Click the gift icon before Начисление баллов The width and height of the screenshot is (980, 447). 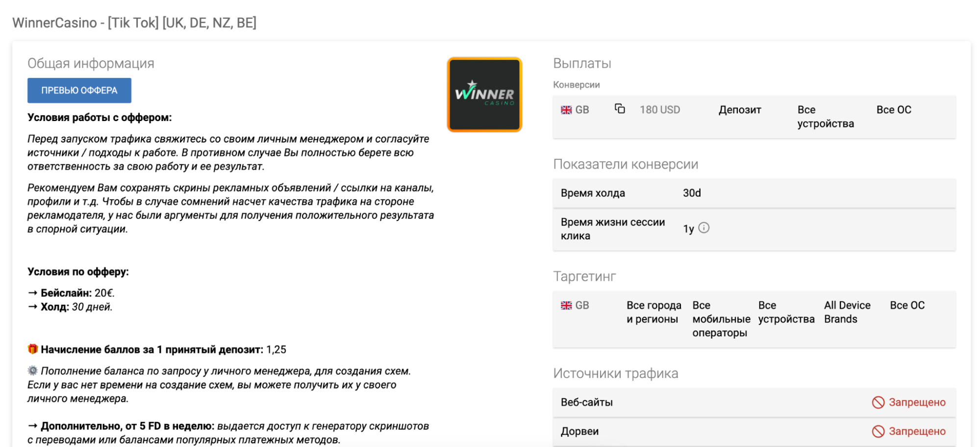[x=33, y=349]
